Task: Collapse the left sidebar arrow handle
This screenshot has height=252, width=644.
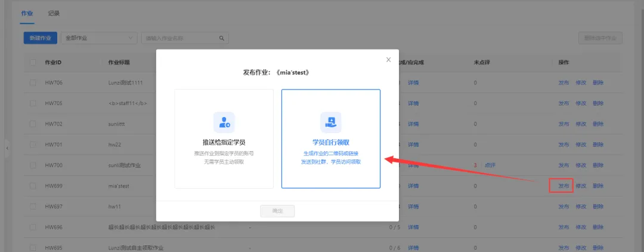Action: click(7, 147)
